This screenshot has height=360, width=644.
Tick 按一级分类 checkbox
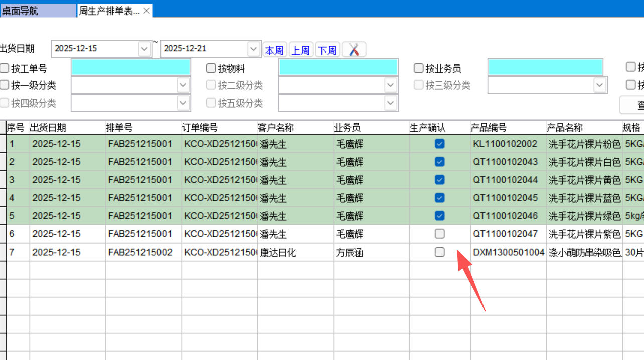(5, 85)
